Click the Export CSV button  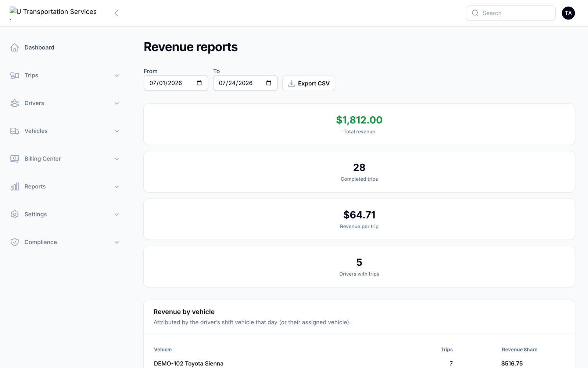point(309,84)
